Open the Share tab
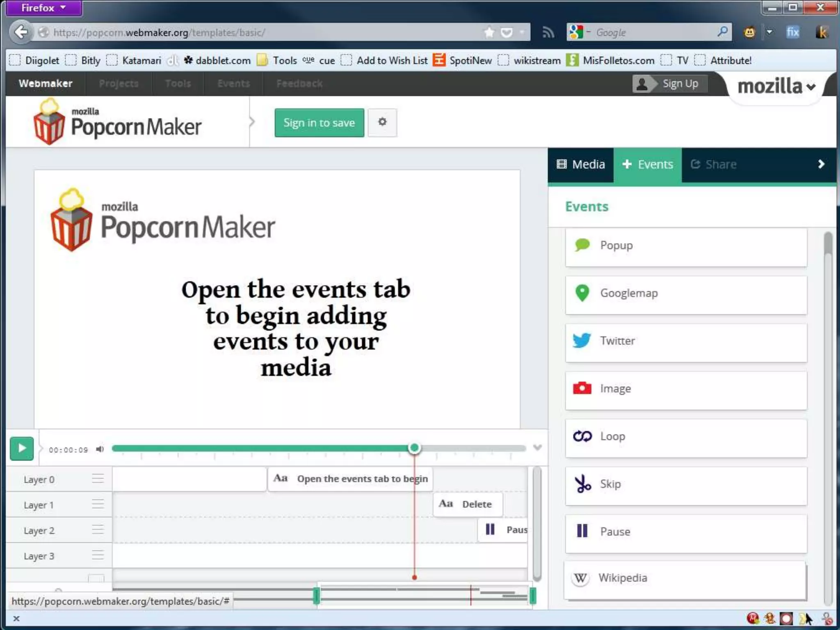Screen dimensions: 840x630 click(714, 164)
